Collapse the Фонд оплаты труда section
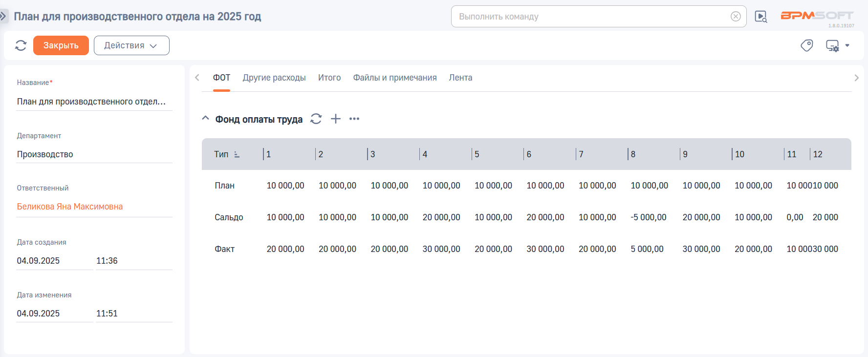This screenshot has width=868, height=357. tap(206, 119)
